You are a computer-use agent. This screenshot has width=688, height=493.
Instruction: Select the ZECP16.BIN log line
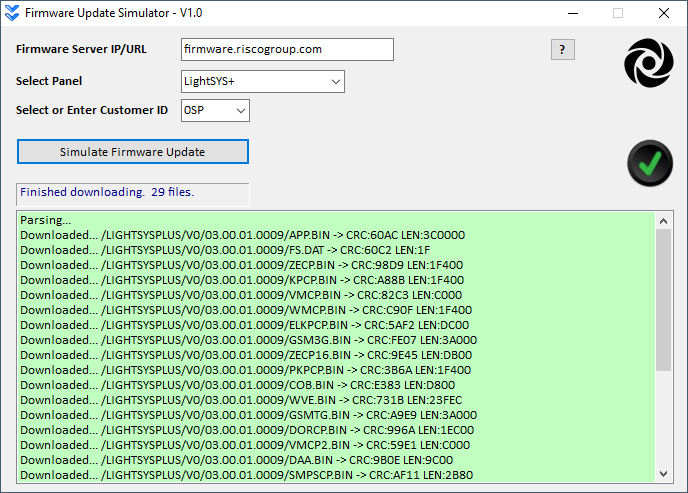pos(246,355)
